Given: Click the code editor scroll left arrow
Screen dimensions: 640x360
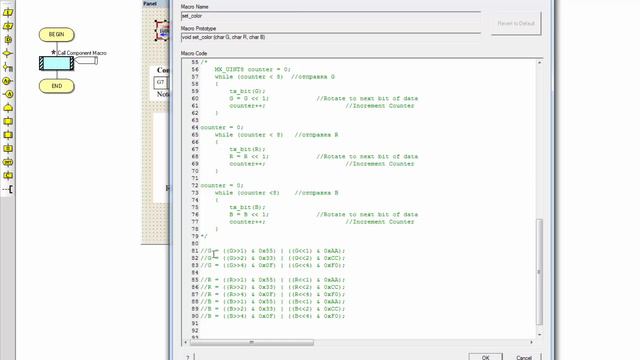Looking at the screenshot, I should tap(186, 342).
